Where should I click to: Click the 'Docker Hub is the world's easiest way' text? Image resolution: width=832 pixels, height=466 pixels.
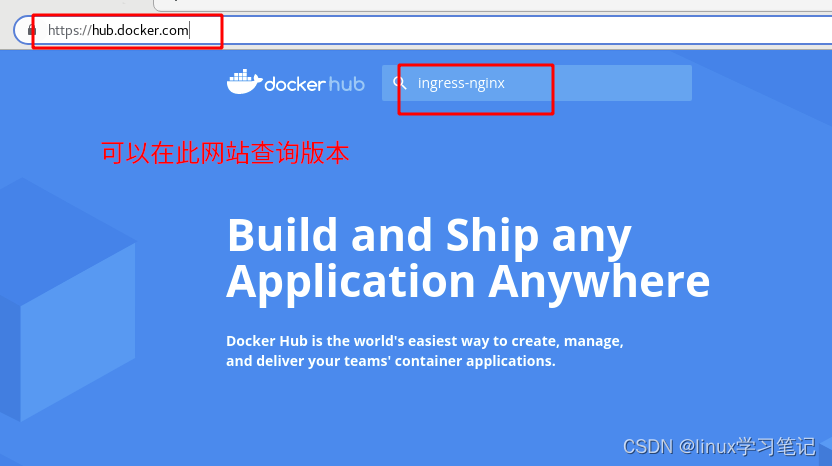(424, 351)
